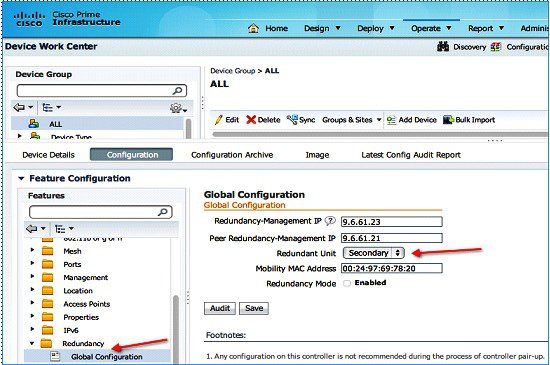Screen dimensions: 550x365
Task: Click the help icon next to Redundancy-Management IP
Action: (x=330, y=221)
